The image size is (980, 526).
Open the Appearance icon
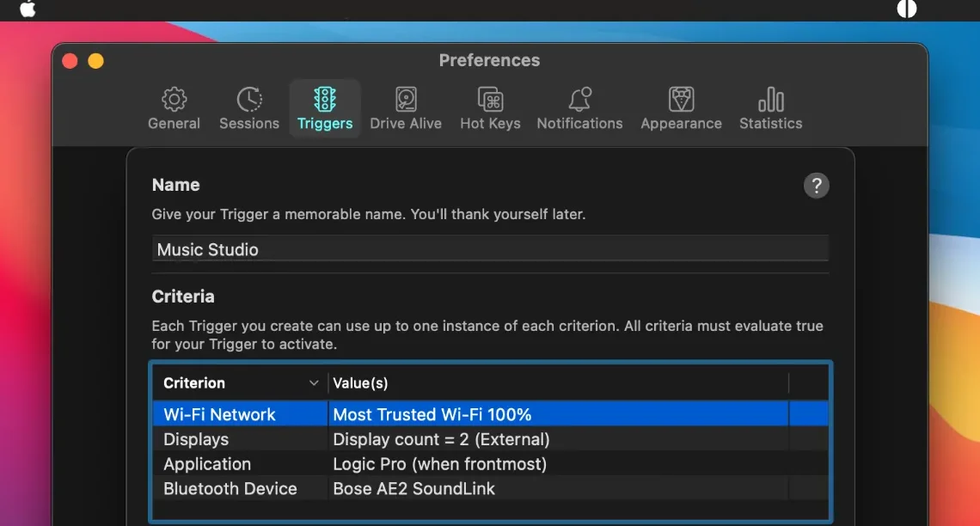[681, 100]
